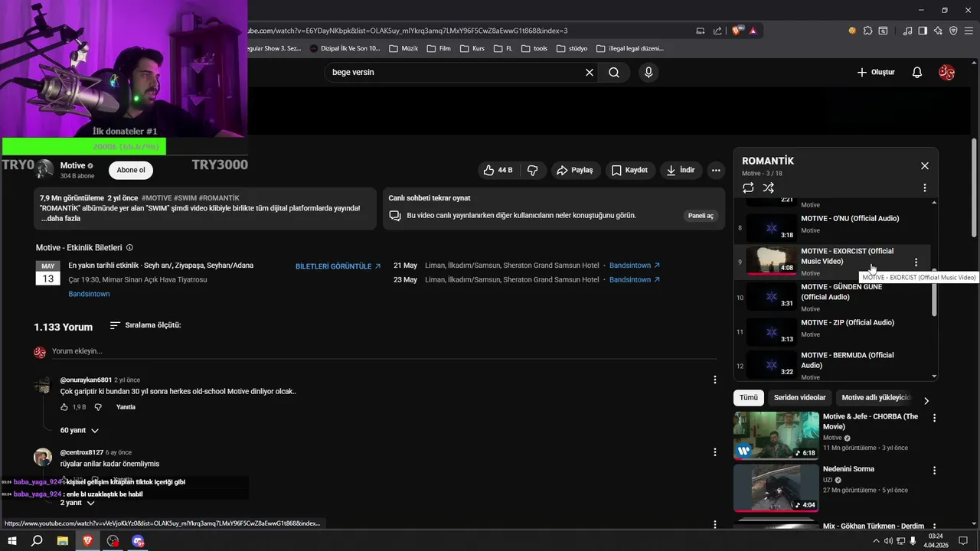Start voice search with microphone icon
The width and height of the screenshot is (980, 551).
pyautogui.click(x=648, y=73)
